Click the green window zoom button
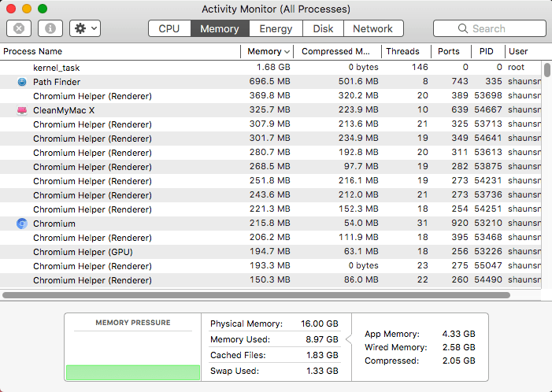The width and height of the screenshot is (552, 392). [43, 9]
